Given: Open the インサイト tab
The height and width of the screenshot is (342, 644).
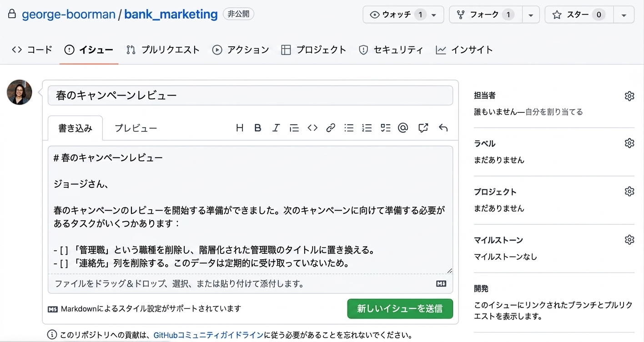Looking at the screenshot, I should [x=464, y=50].
